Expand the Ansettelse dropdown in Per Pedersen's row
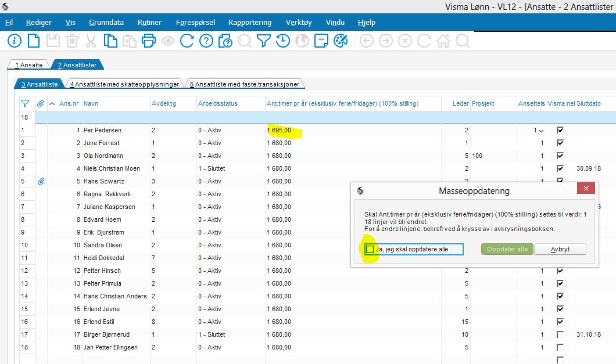Image resolution: width=616 pixels, height=364 pixels. [542, 131]
